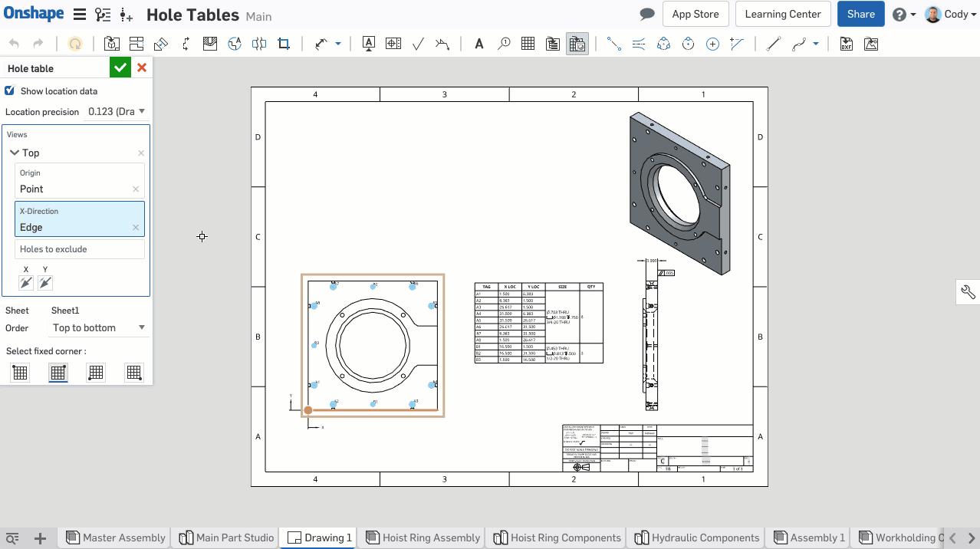Open the Location precision dropdown
This screenshot has width=980, height=549.
(116, 111)
